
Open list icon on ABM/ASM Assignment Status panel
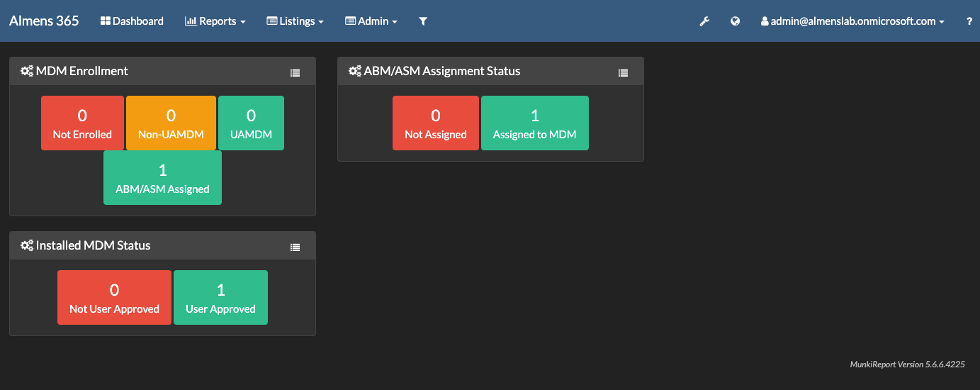pos(623,72)
